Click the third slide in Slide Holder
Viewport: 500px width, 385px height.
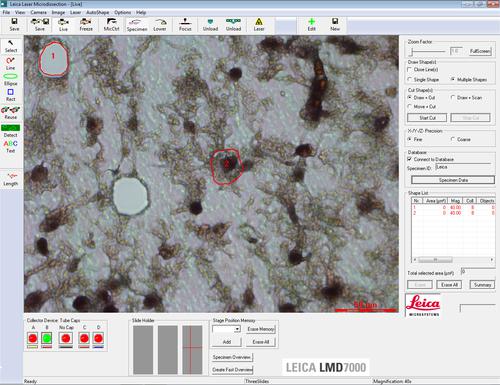pos(192,350)
